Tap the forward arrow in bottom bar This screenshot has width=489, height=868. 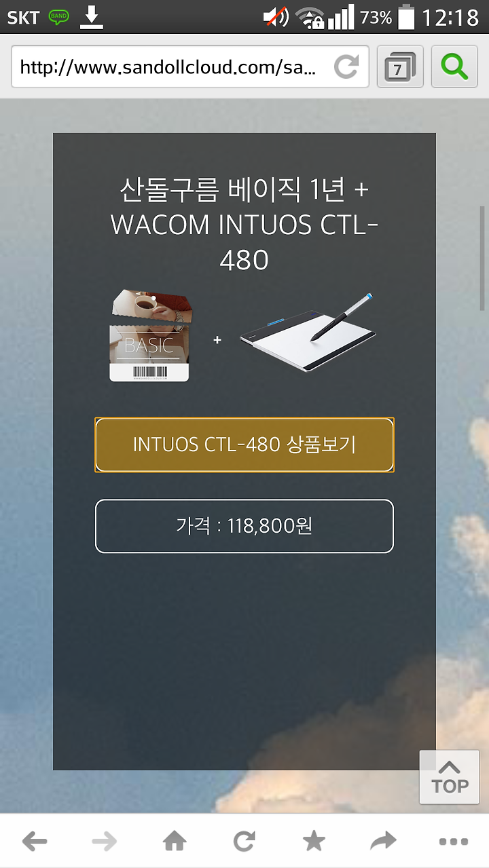(105, 842)
